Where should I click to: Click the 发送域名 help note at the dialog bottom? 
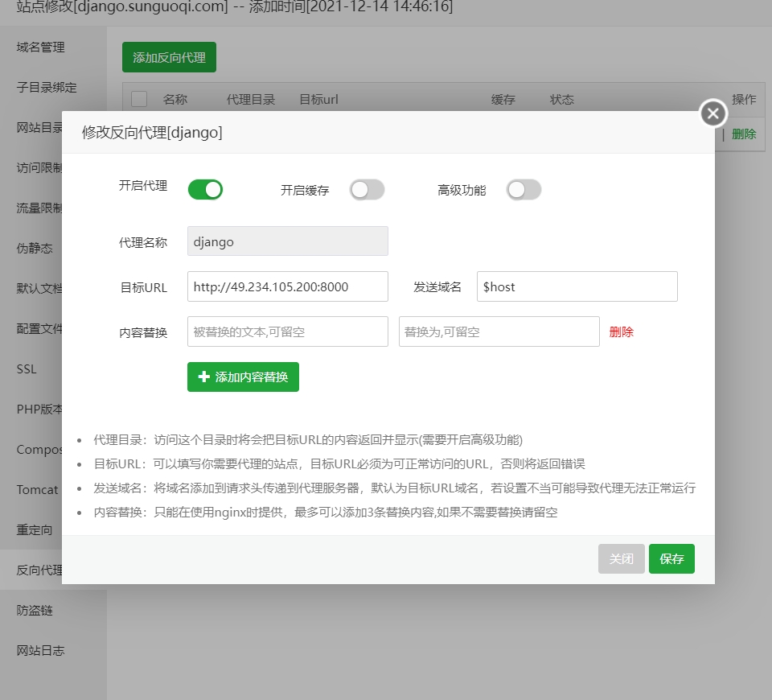395,488
